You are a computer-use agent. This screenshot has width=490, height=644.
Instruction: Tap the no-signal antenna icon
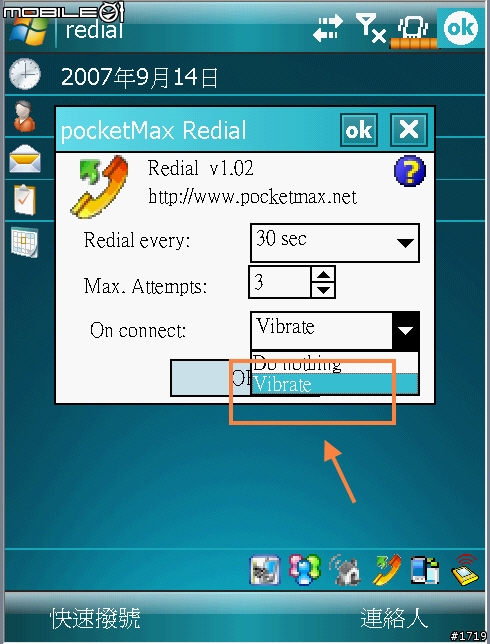point(370,28)
